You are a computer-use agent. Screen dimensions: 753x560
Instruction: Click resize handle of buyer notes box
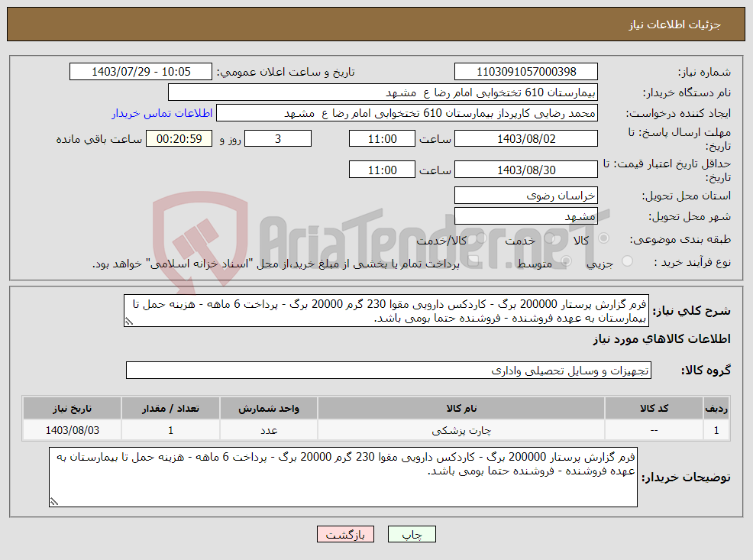pyautogui.click(x=53, y=502)
